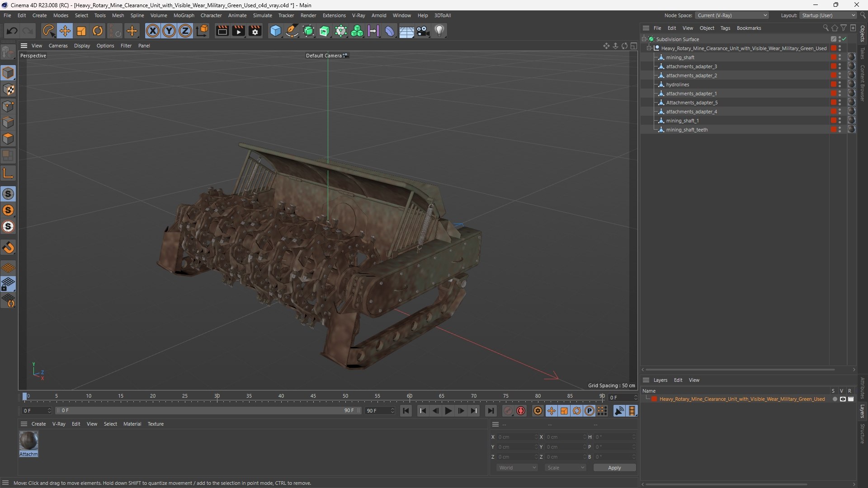Open Bookmarks in Object Manager

coord(749,28)
